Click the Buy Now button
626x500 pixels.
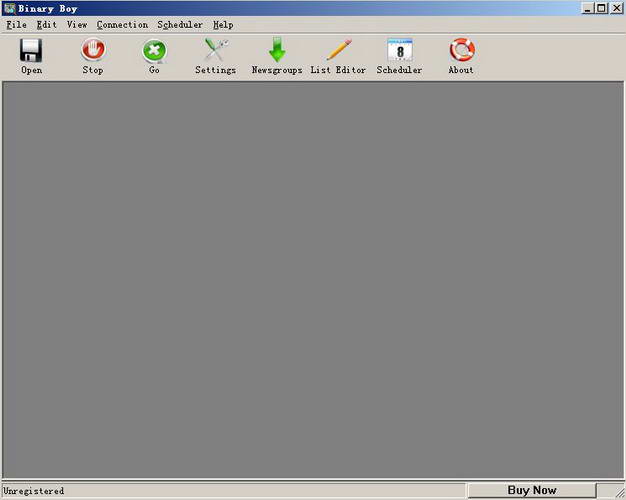[532, 490]
